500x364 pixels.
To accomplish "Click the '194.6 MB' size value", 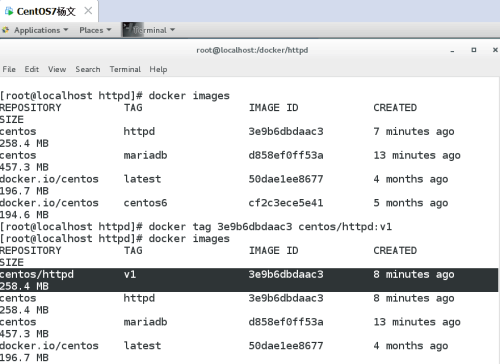I will (24, 215).
